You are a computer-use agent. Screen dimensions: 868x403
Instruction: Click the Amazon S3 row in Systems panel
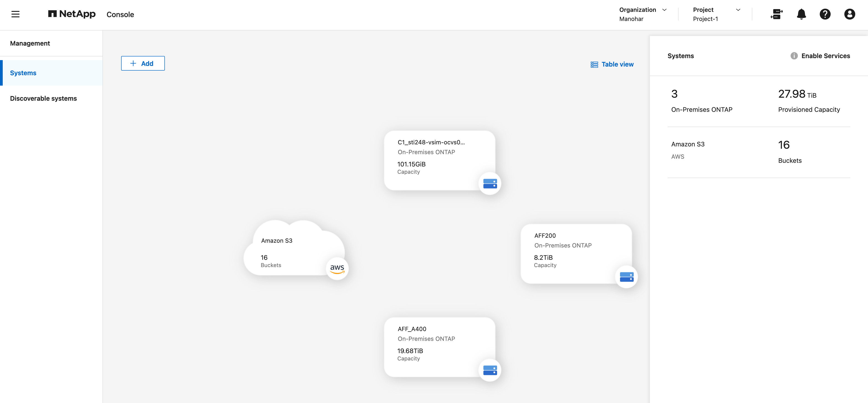[x=758, y=152]
